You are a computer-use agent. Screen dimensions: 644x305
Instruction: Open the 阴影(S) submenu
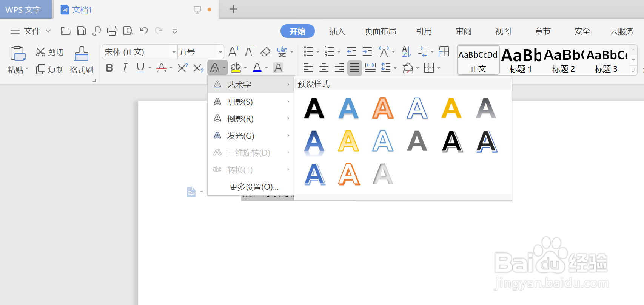click(x=251, y=102)
